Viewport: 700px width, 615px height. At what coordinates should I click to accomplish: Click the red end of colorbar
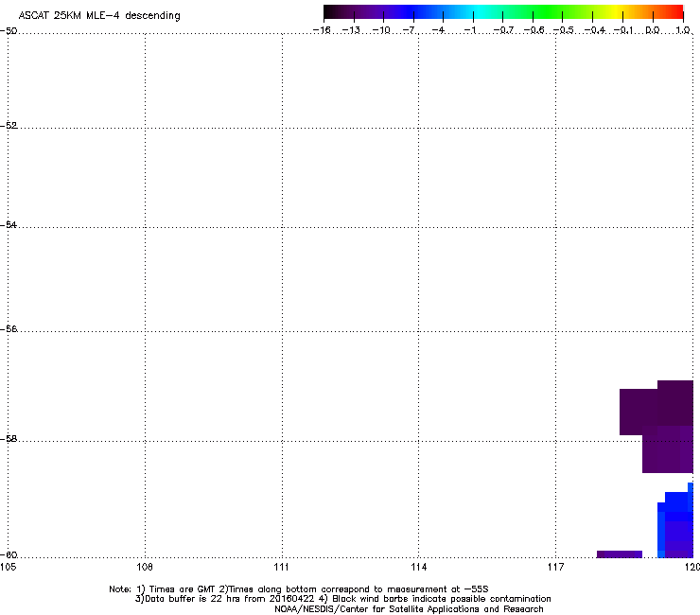(x=676, y=12)
